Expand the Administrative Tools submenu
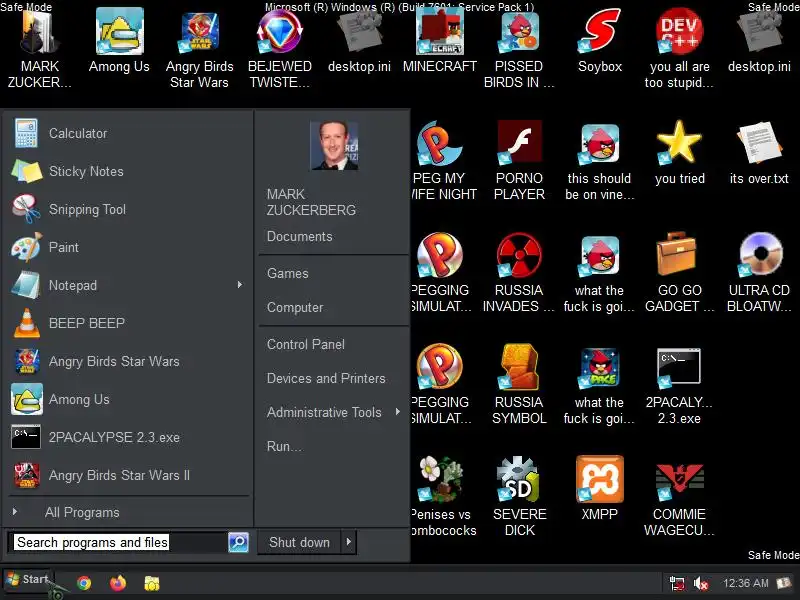 click(397, 412)
